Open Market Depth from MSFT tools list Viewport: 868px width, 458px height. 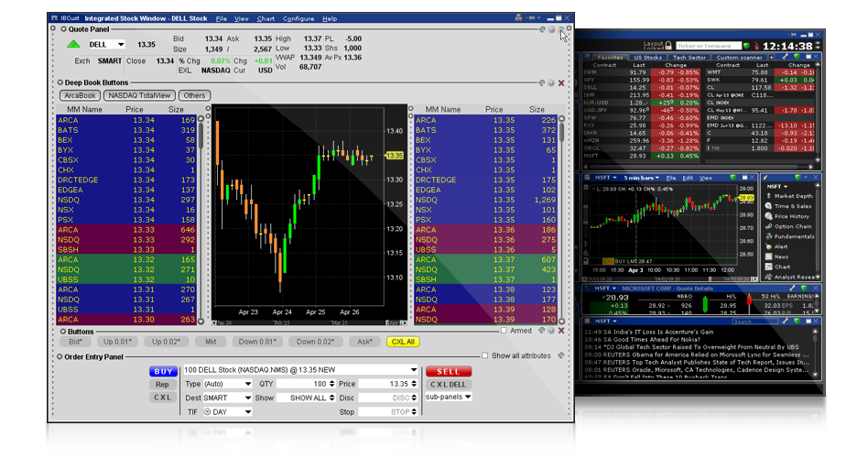coord(792,196)
